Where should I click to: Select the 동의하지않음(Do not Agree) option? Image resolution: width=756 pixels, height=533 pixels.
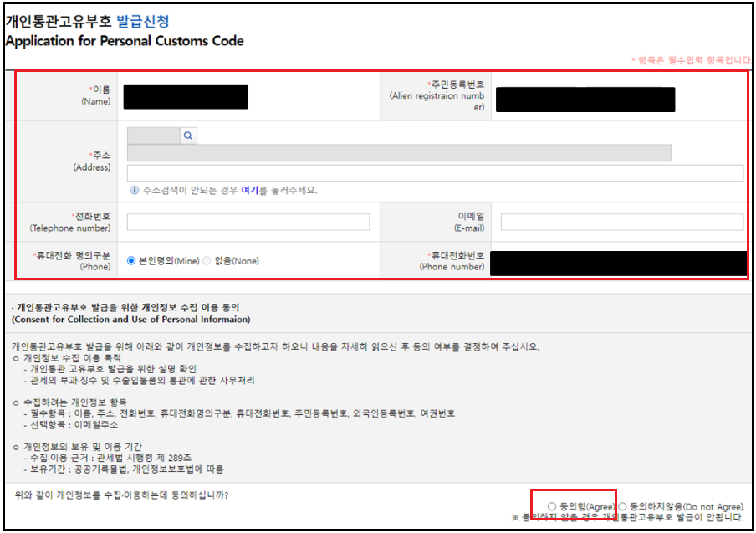[x=621, y=507]
